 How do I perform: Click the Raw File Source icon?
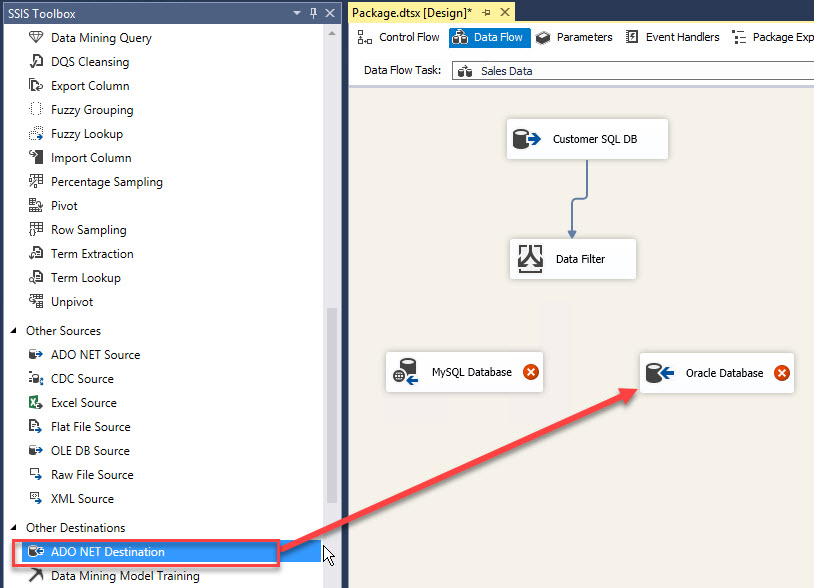pyautogui.click(x=36, y=474)
